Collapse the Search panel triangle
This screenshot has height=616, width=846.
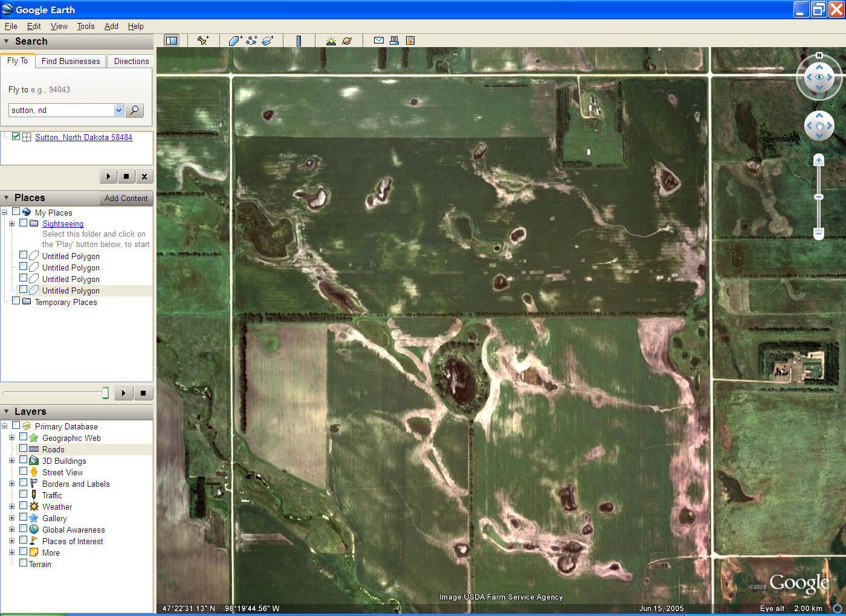[7, 41]
